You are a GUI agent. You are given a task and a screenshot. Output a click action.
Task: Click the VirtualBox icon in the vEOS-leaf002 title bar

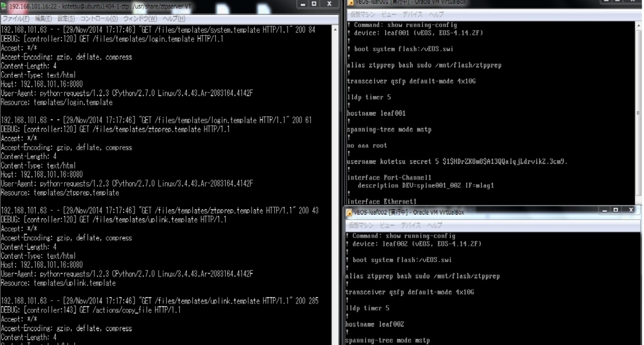click(x=349, y=212)
